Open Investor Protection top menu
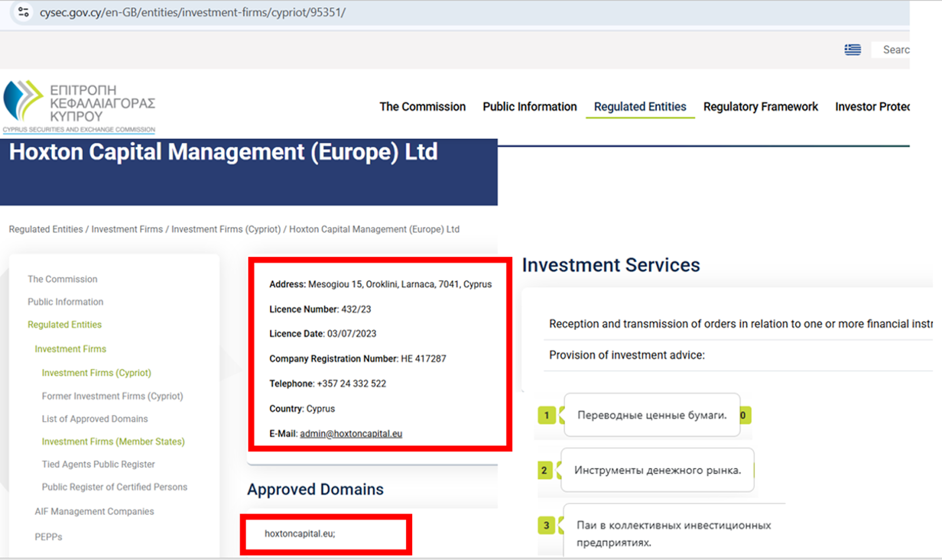 point(872,106)
